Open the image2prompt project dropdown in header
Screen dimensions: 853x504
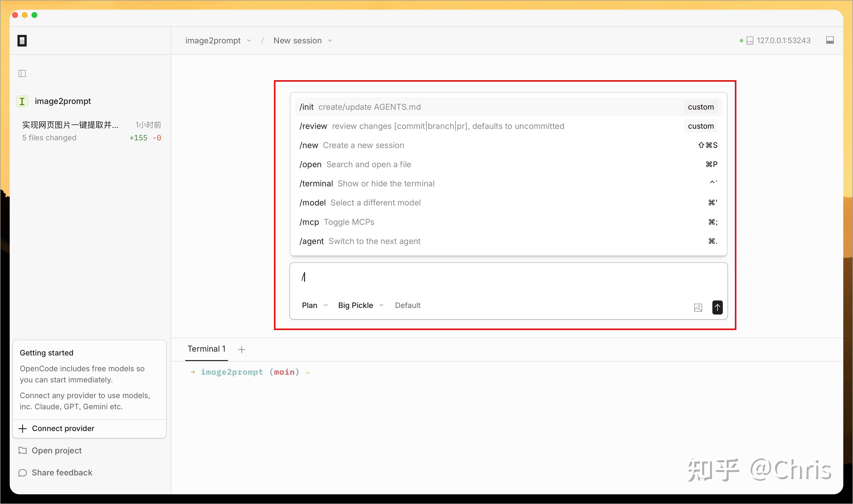(x=218, y=40)
